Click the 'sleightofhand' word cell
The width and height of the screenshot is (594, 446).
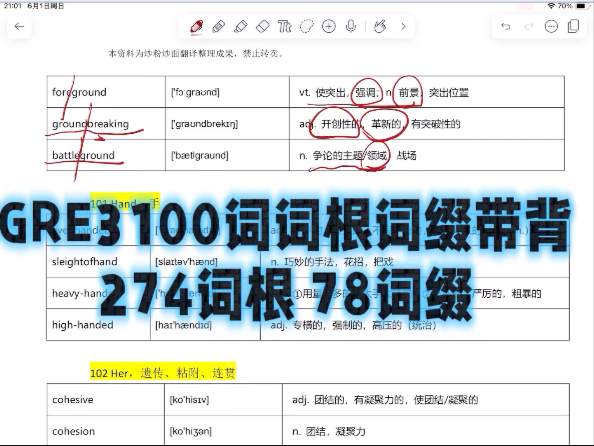(98, 261)
